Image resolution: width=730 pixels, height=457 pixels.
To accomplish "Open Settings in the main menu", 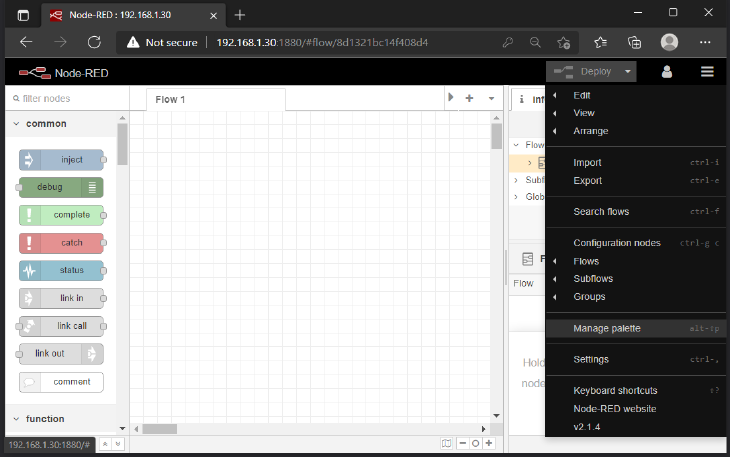I will click(x=635, y=359).
